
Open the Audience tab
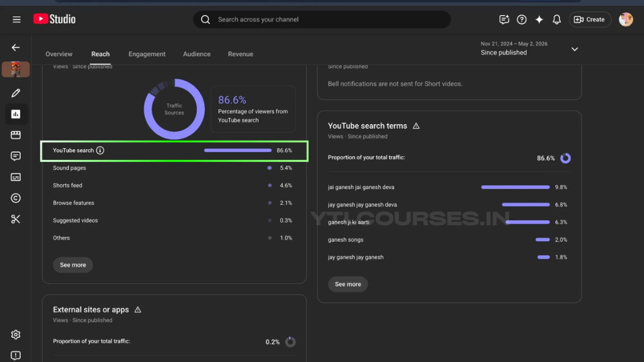[197, 54]
